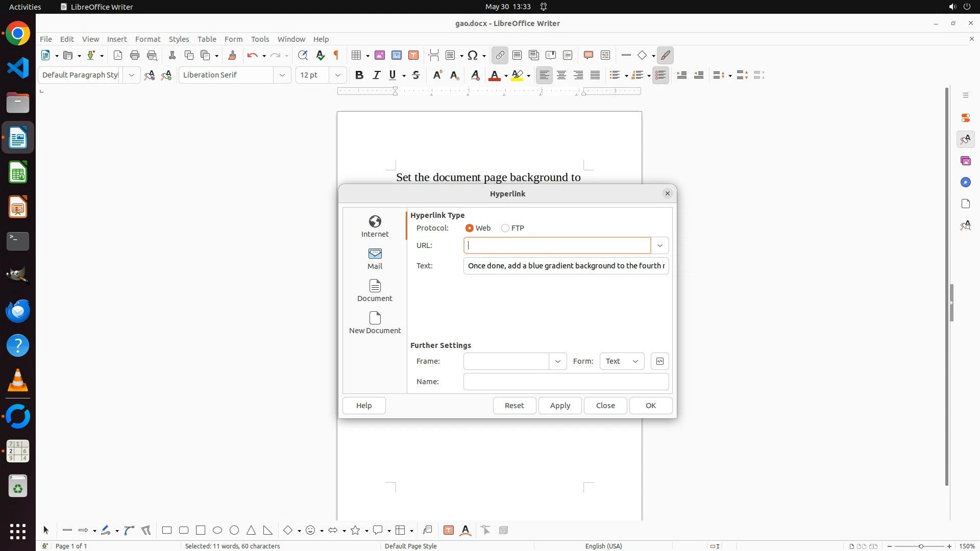This screenshot has height=551, width=980.
Task: Click the Bold formatting icon
Action: click(x=359, y=75)
